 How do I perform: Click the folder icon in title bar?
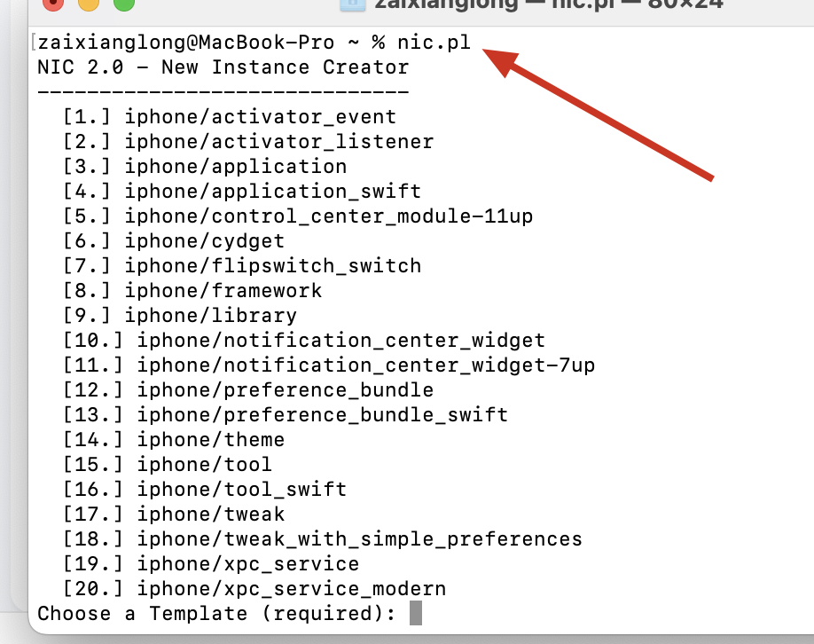coord(353,4)
